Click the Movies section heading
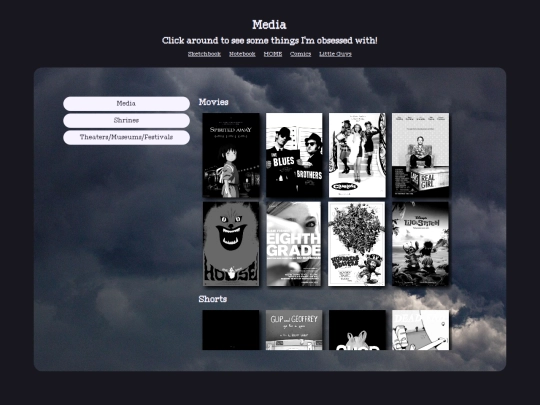Image resolution: width=540 pixels, height=405 pixels. [214, 102]
